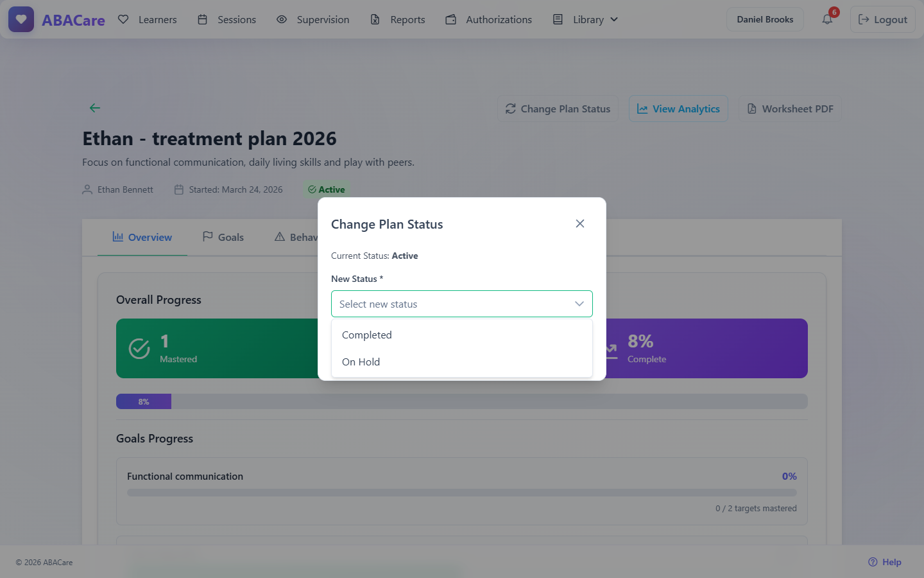This screenshot has width=924, height=578.
Task: Click the '0 / 2 targets mastered' text
Action: click(x=756, y=509)
